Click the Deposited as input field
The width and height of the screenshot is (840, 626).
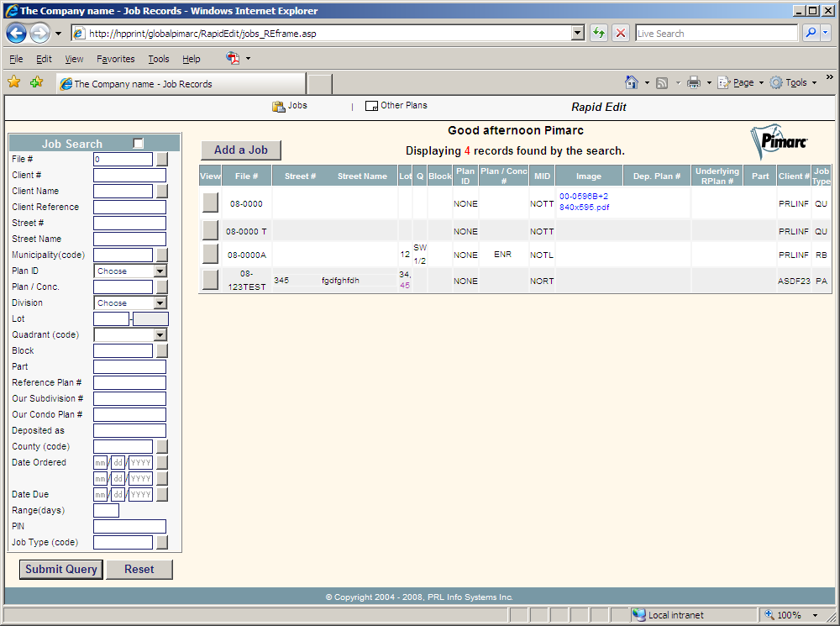(x=129, y=431)
